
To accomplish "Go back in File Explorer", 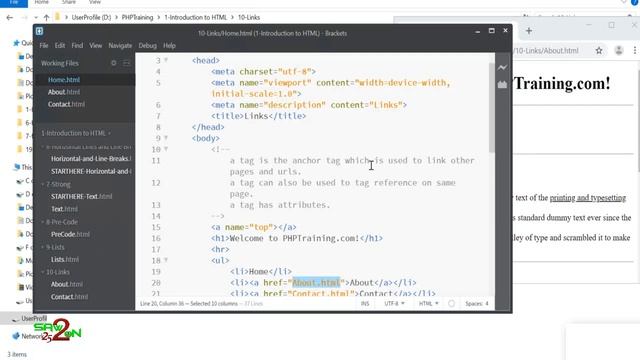I will [x=10, y=18].
